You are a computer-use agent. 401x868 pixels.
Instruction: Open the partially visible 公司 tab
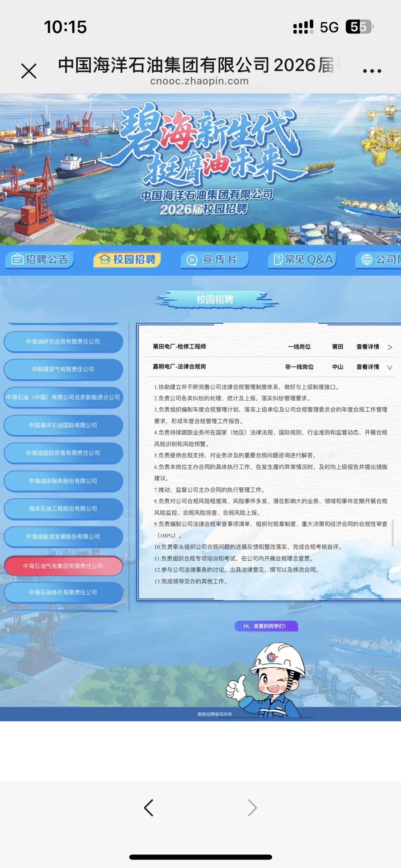point(378,259)
